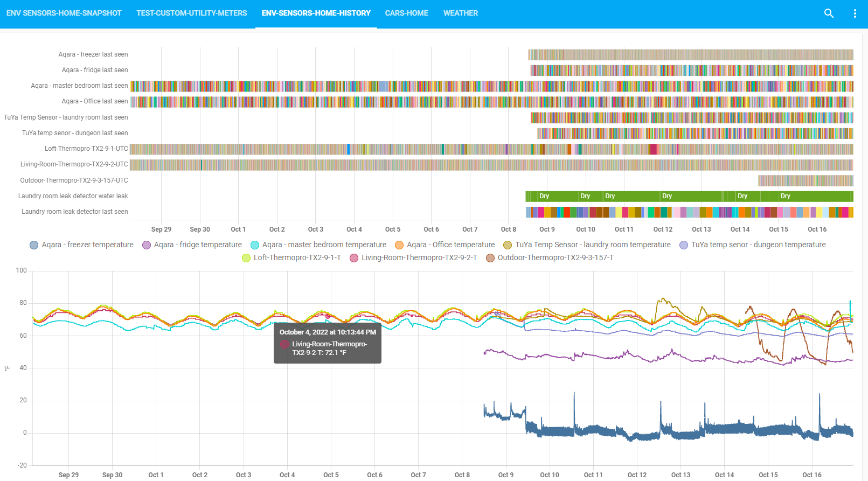The width and height of the screenshot is (868, 481).
Task: Click the Loft-Thermopro-TX2-9-1-T legend circle
Action: (x=246, y=258)
